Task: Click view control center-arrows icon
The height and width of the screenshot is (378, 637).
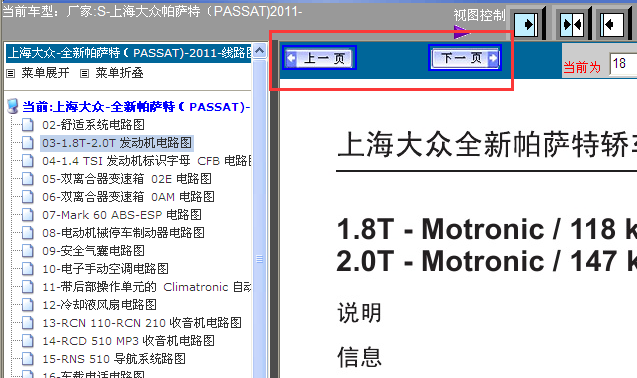Action: [x=572, y=25]
